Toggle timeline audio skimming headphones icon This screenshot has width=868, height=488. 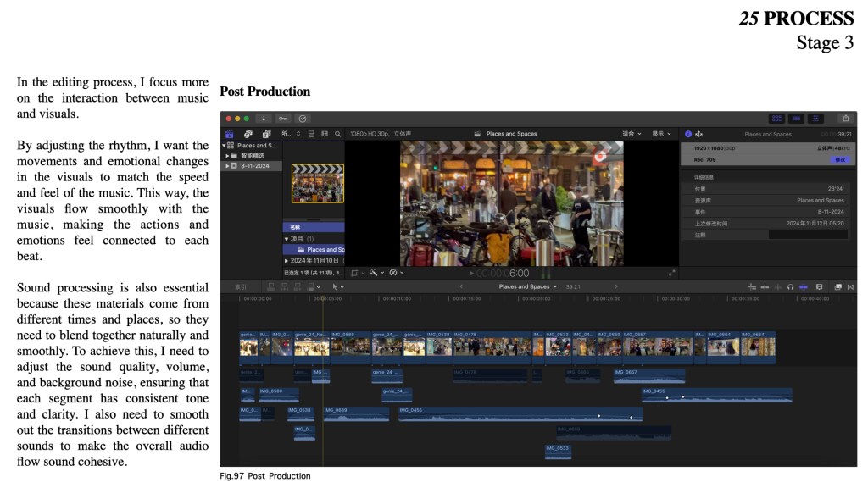(790, 286)
